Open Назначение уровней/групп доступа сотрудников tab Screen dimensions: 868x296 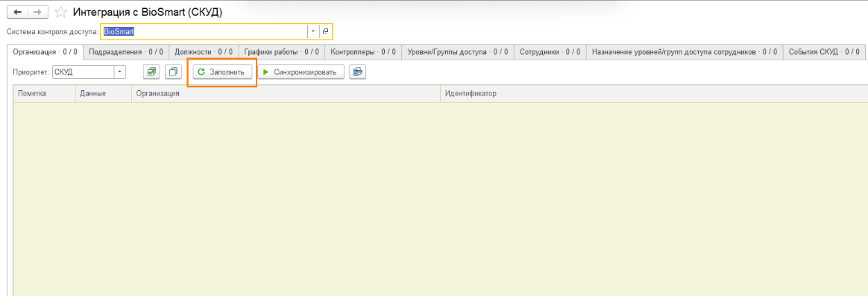685,52
